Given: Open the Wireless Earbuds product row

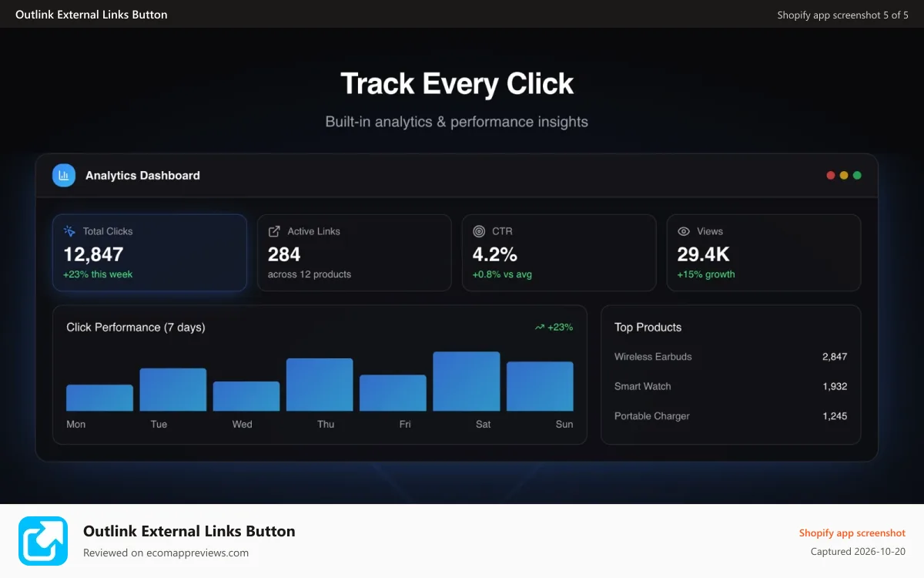Looking at the screenshot, I should pyautogui.click(x=731, y=357).
